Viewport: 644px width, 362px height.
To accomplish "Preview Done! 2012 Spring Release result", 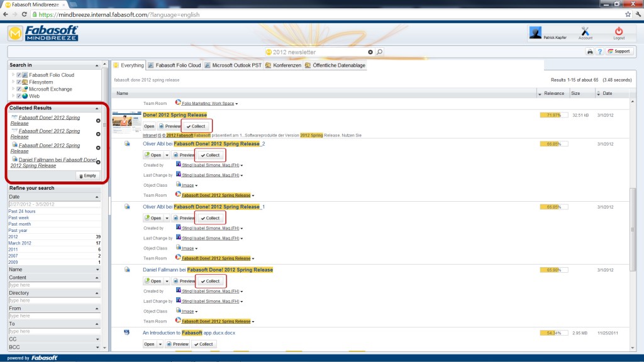I will [x=170, y=126].
